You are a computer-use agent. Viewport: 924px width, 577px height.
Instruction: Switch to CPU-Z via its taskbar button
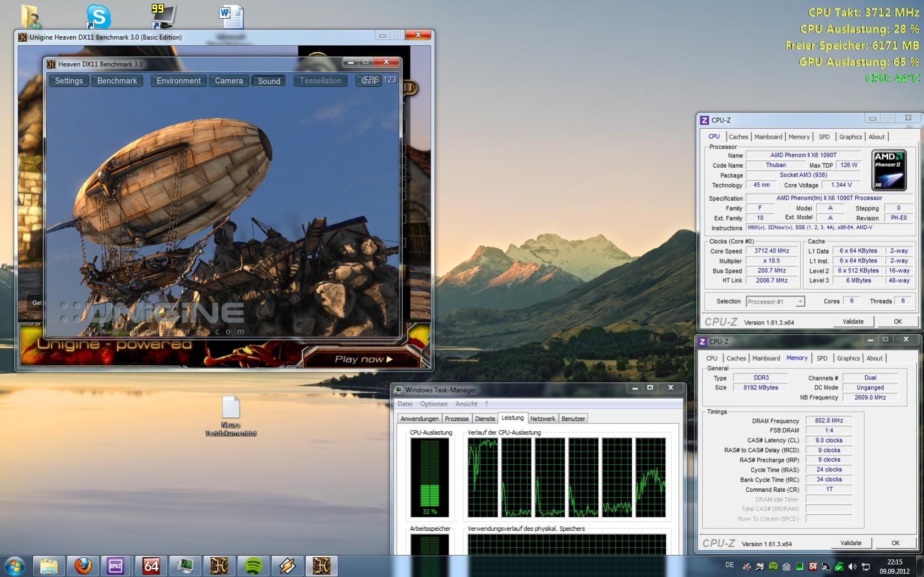[116, 566]
